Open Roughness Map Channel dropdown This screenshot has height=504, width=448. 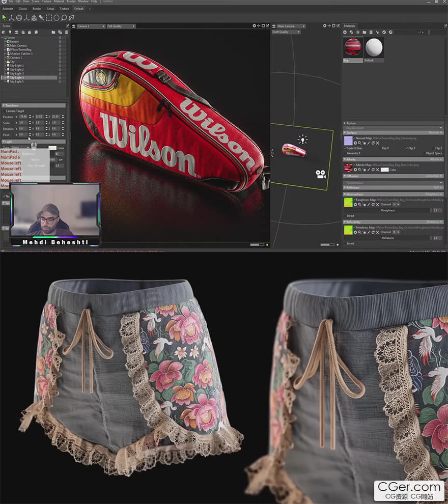point(396,205)
